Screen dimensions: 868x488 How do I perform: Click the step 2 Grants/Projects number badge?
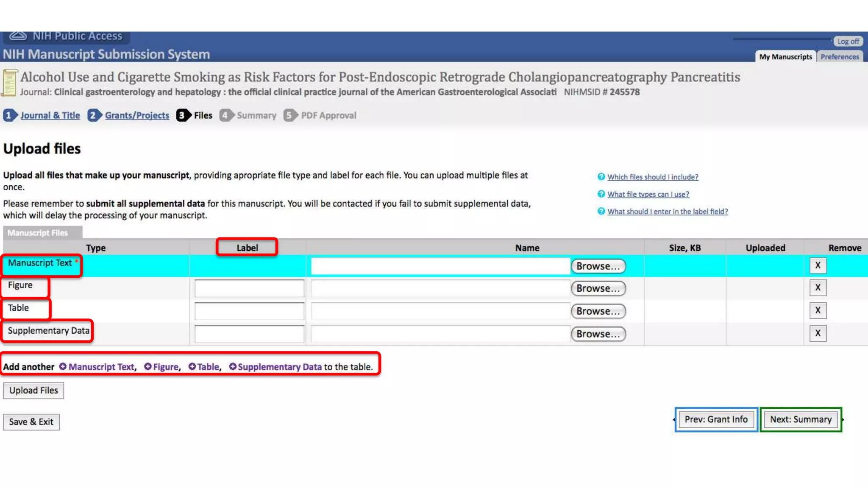[93, 115]
